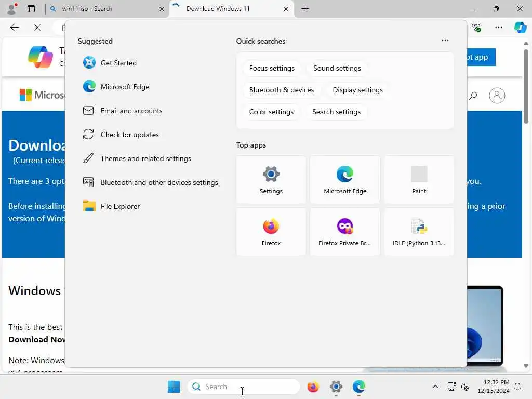Close the win11 iso - Search tab
This screenshot has width=532, height=399.
pos(162,9)
